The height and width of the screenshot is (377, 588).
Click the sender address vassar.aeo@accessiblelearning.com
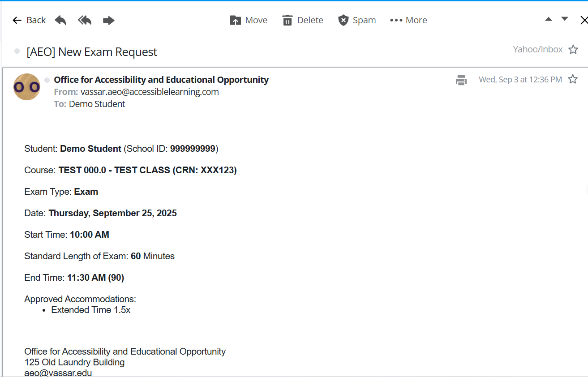point(150,92)
